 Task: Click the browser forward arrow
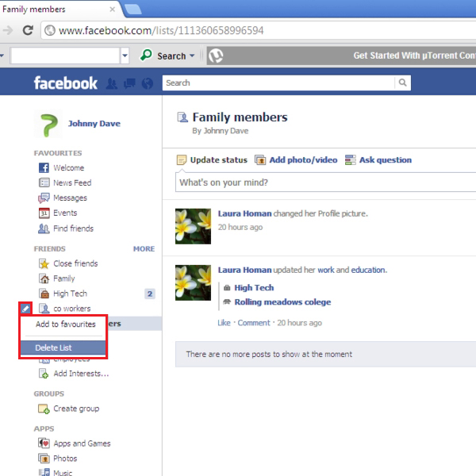[8, 30]
